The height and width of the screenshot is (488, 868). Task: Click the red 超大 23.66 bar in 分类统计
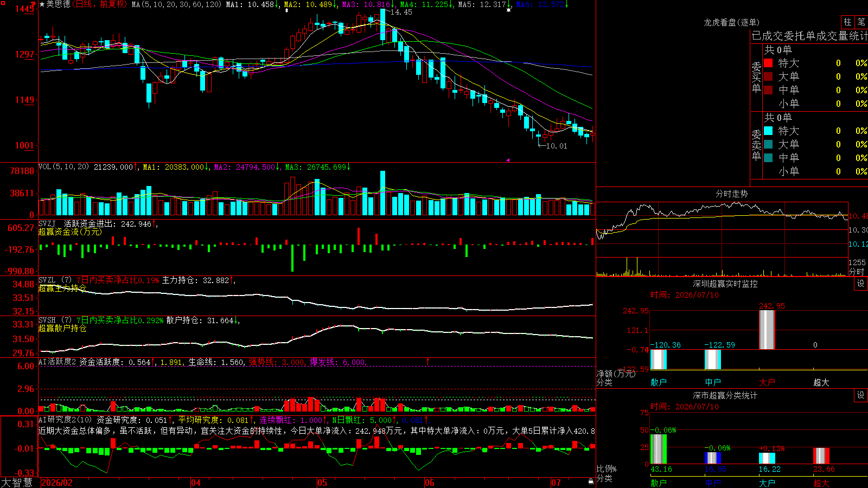click(821, 456)
